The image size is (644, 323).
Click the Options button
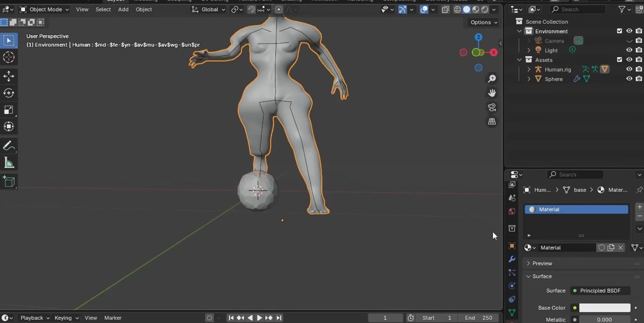click(x=484, y=22)
